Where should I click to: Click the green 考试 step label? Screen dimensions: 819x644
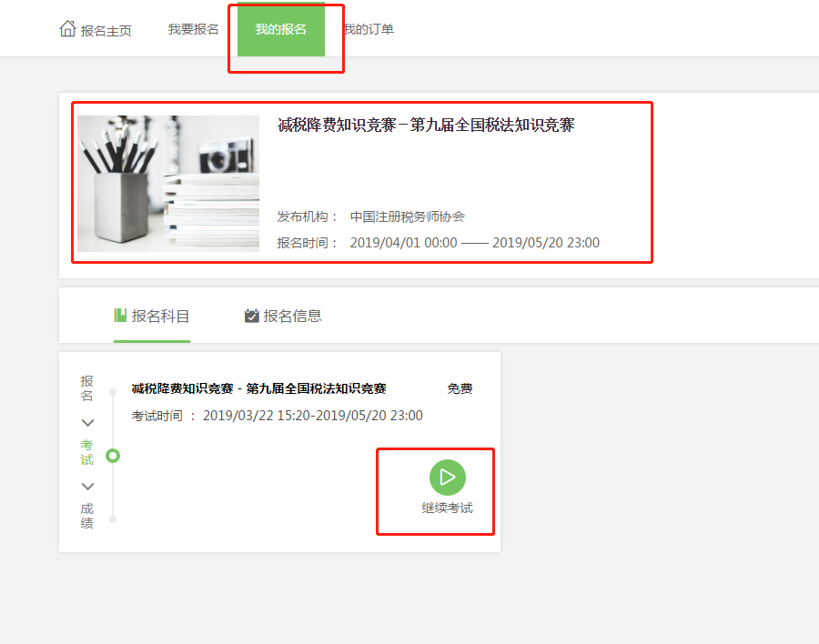tap(86, 452)
